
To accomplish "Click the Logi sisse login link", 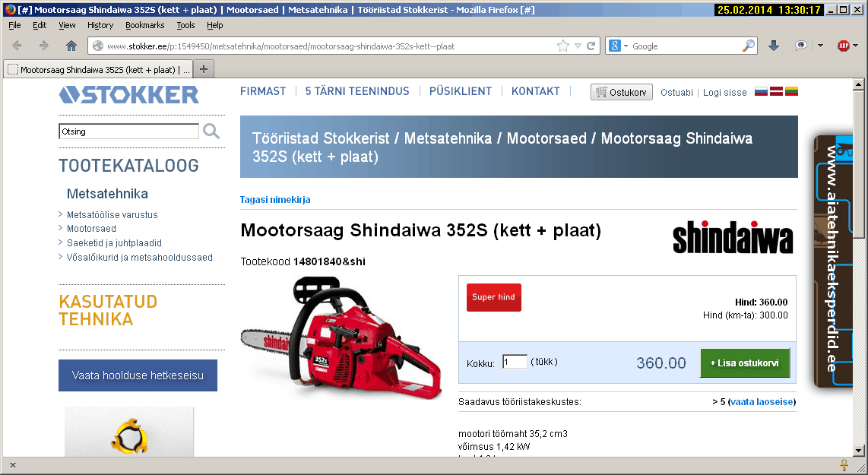I will pyautogui.click(x=724, y=93).
